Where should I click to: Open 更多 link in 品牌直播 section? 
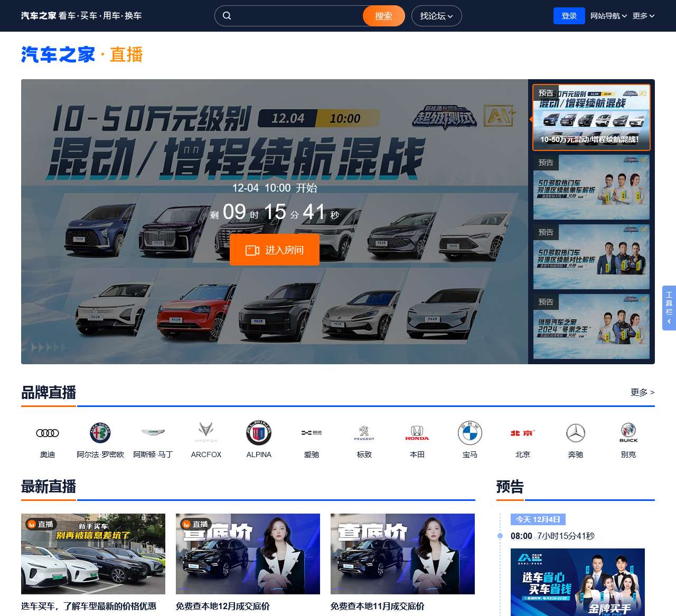[642, 392]
